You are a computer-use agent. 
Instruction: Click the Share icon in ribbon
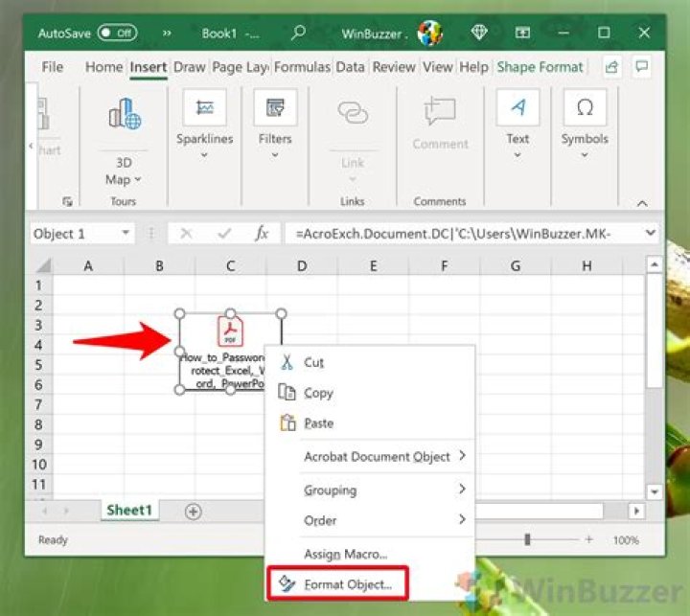click(x=611, y=67)
